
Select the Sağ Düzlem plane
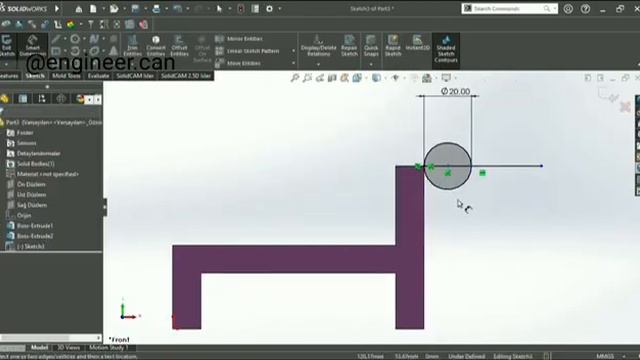(x=27, y=205)
